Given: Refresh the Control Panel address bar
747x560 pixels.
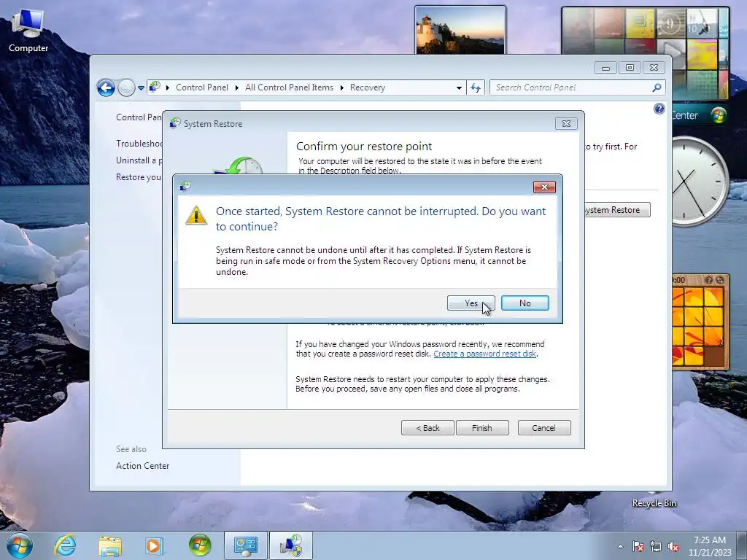Looking at the screenshot, I should [x=476, y=87].
